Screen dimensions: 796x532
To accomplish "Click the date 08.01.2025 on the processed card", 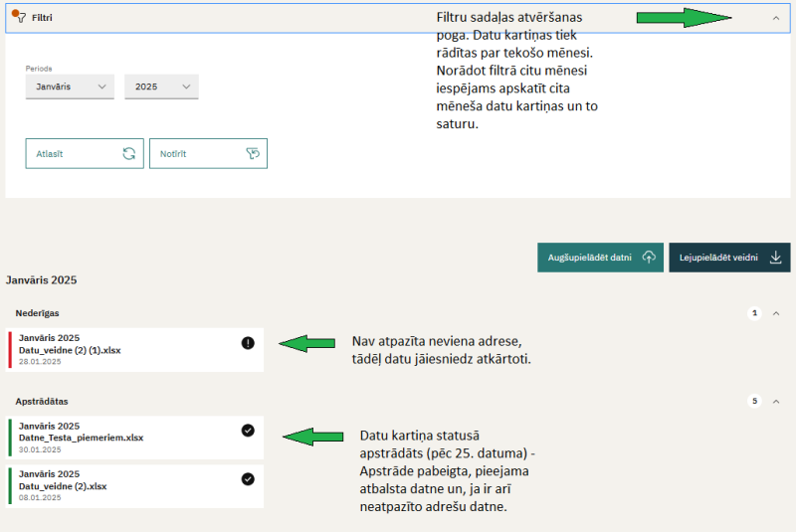I will coord(40,497).
